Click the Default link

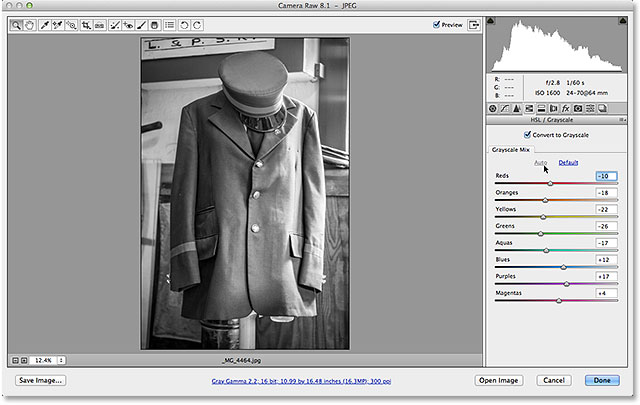tap(568, 162)
